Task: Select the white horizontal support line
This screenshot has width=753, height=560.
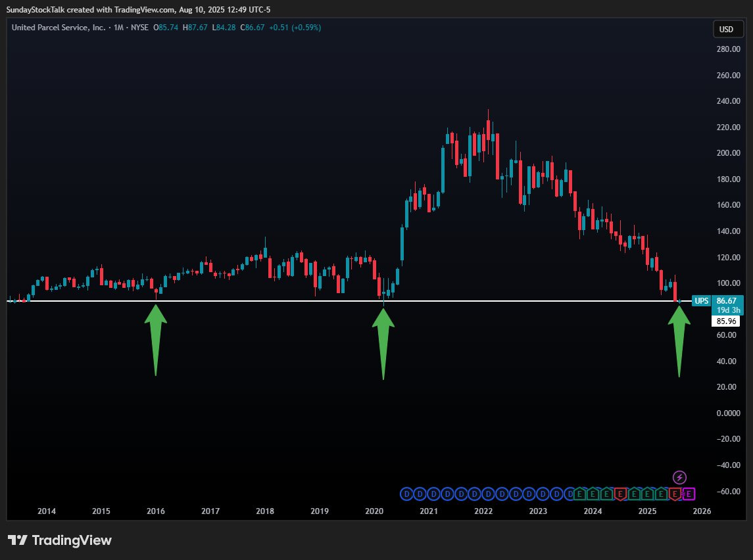Action: pos(349,301)
